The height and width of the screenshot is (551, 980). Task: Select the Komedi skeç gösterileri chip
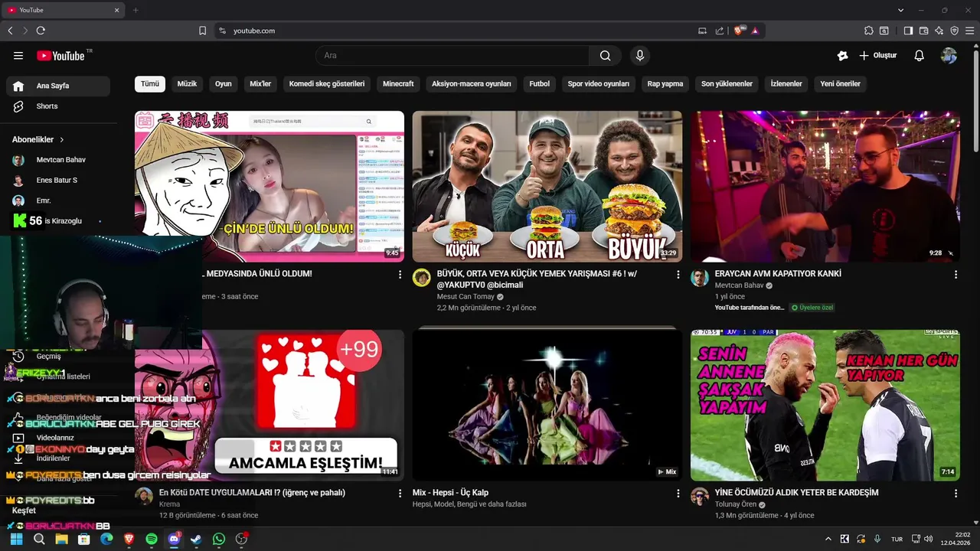pos(327,83)
